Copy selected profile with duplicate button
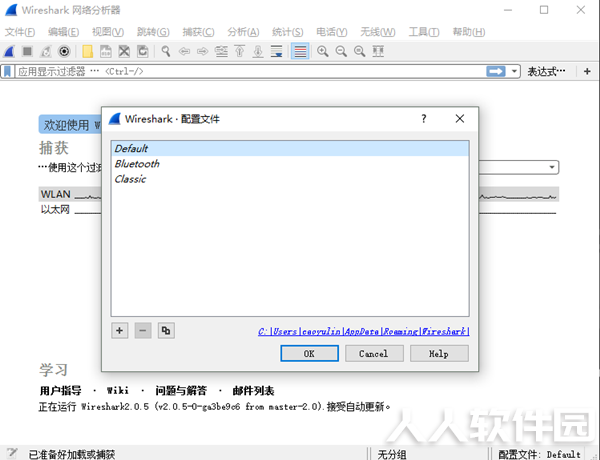Image resolution: width=600 pixels, height=460 pixels. [166, 331]
